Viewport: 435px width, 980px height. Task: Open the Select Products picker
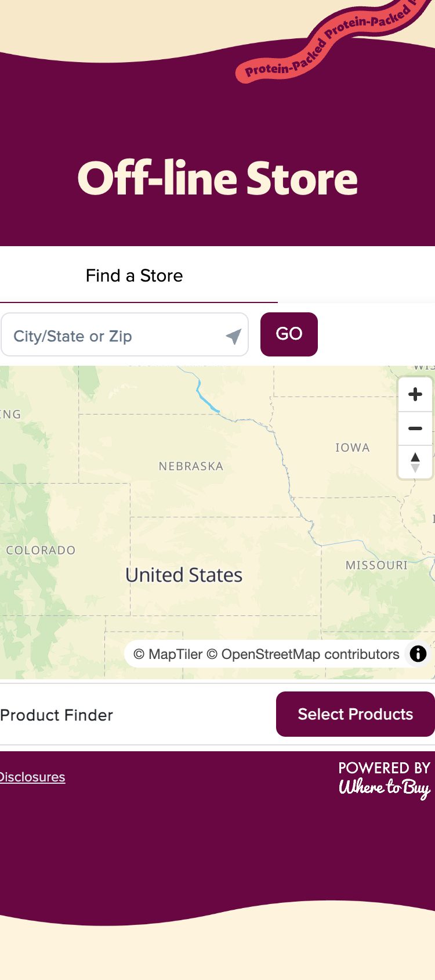(x=355, y=714)
